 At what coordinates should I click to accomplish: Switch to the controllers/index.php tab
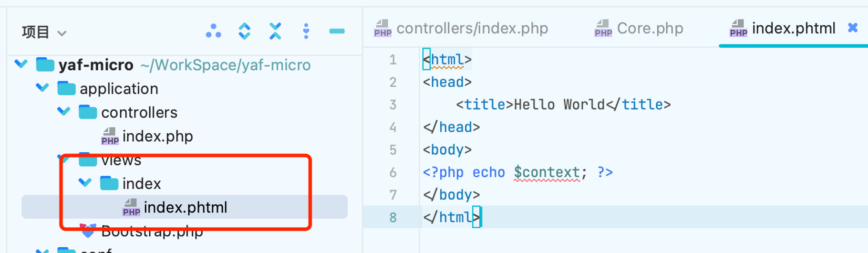pos(461,28)
